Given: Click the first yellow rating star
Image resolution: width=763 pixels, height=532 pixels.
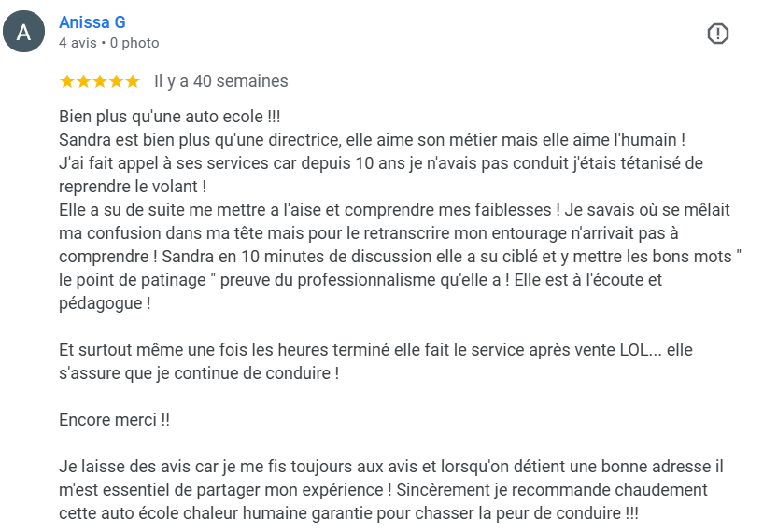Looking at the screenshot, I should click(67, 81).
